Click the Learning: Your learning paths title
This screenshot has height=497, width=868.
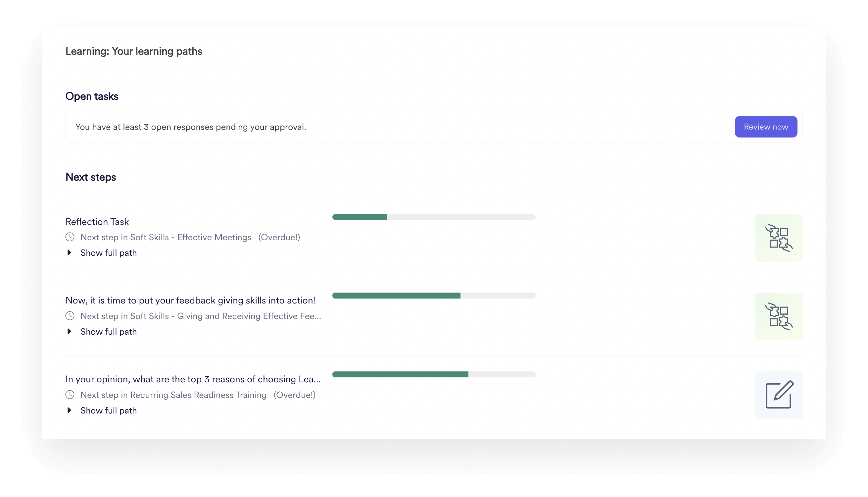134,51
